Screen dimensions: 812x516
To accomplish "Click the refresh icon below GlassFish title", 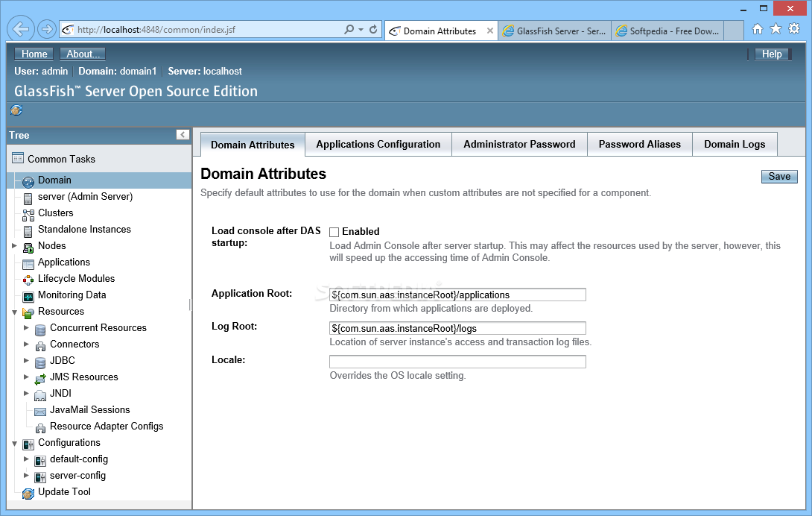I will (16, 110).
